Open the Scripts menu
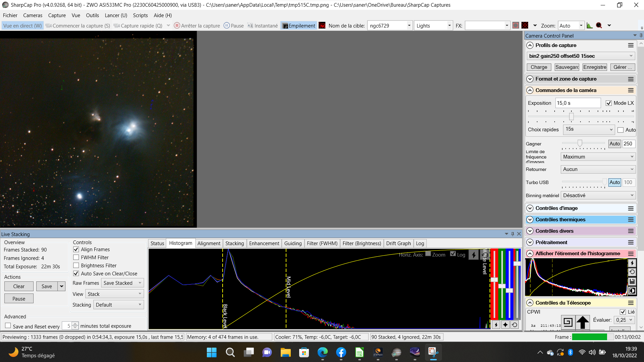 tap(140, 15)
